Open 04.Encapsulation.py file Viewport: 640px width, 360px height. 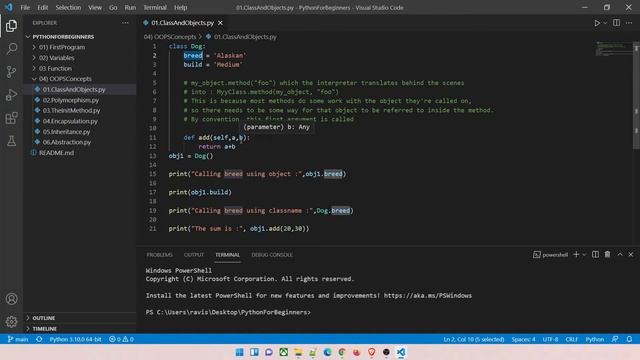tap(70, 121)
